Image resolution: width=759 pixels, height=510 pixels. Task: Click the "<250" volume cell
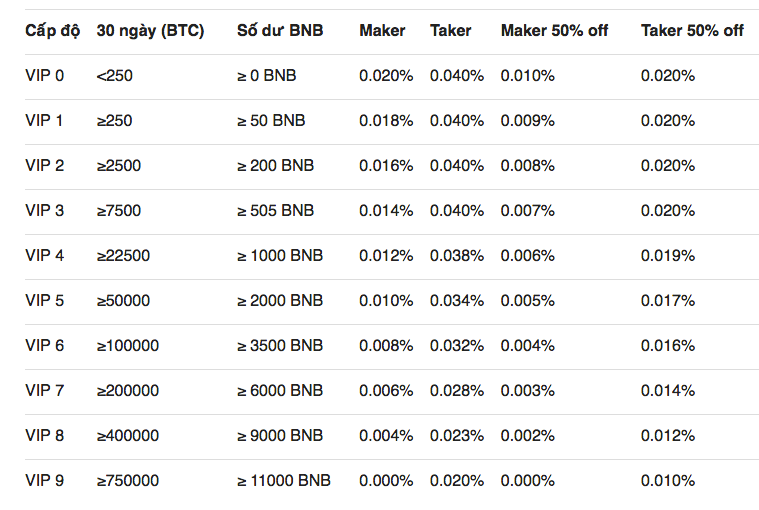pos(114,75)
